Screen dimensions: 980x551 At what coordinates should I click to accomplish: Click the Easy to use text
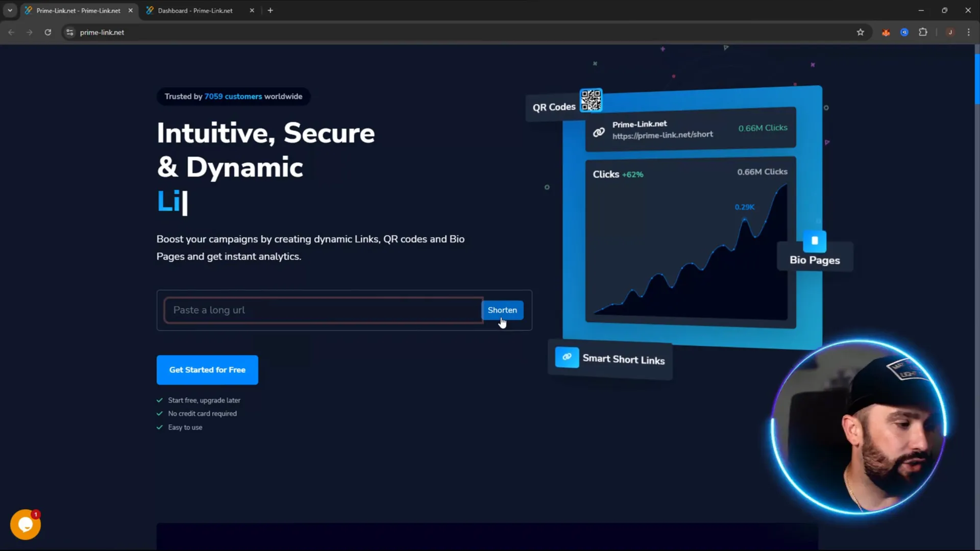pyautogui.click(x=185, y=428)
